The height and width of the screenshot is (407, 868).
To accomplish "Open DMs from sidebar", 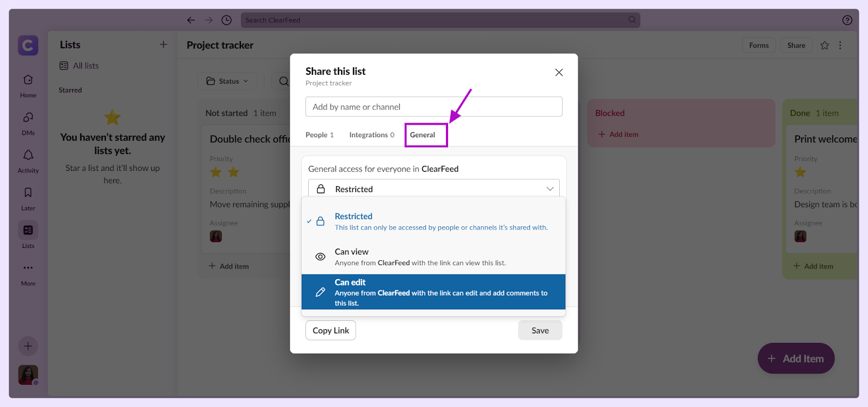I will (x=28, y=124).
